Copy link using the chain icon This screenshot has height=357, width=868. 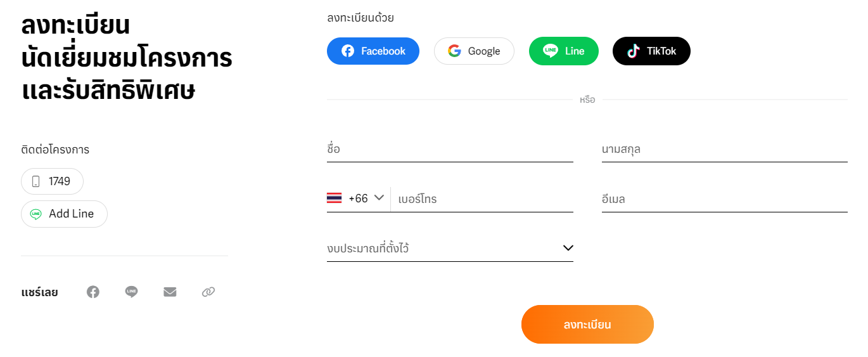208,292
